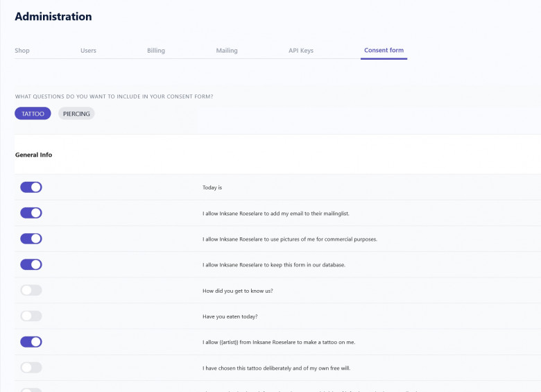This screenshot has width=541, height=392.
Task: Click the 'Have you eaten today?' question text
Action: 230,316
